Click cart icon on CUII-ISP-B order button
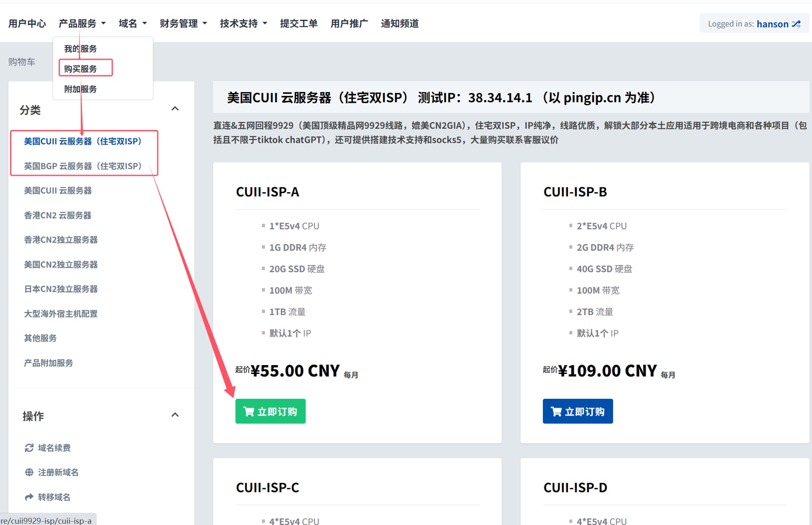The height and width of the screenshot is (525, 812). 556,411
